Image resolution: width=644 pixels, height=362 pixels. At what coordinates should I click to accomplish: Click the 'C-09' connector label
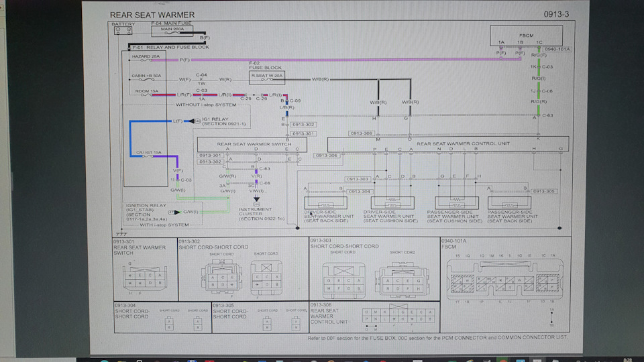[x=295, y=101]
